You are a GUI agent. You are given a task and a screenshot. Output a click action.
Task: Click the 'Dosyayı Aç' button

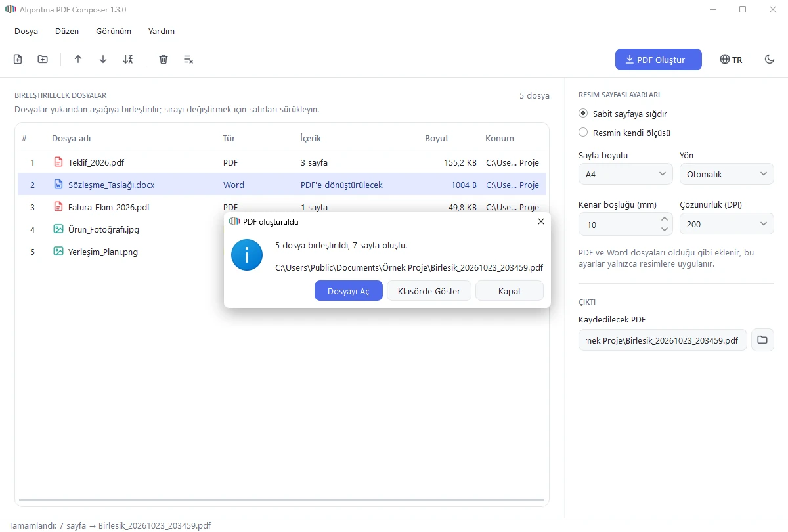(x=349, y=291)
